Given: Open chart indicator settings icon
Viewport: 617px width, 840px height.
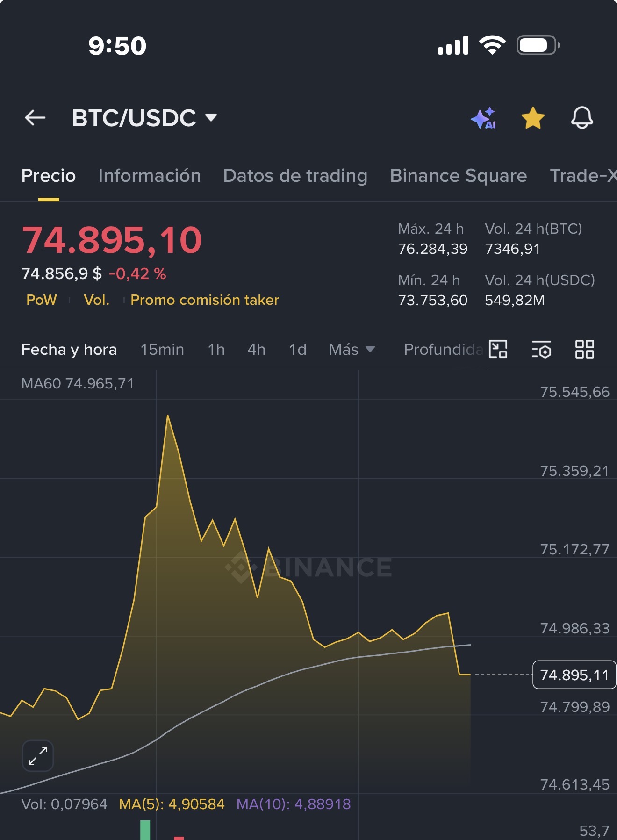Looking at the screenshot, I should (x=541, y=349).
